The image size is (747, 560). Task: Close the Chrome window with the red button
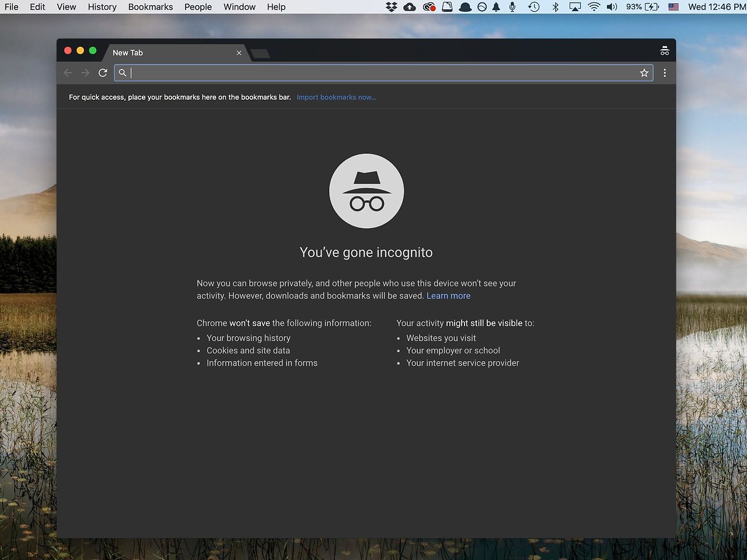tap(68, 51)
